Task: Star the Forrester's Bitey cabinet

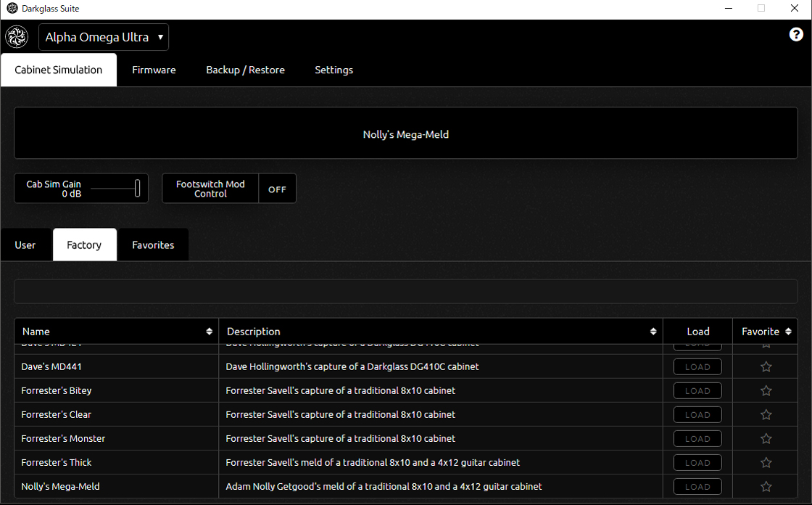Action: tap(766, 391)
